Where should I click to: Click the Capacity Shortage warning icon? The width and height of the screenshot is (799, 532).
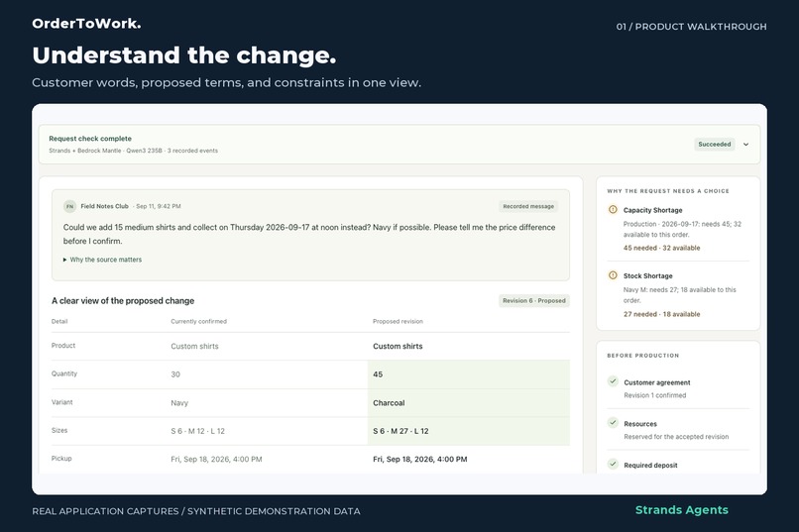613,210
